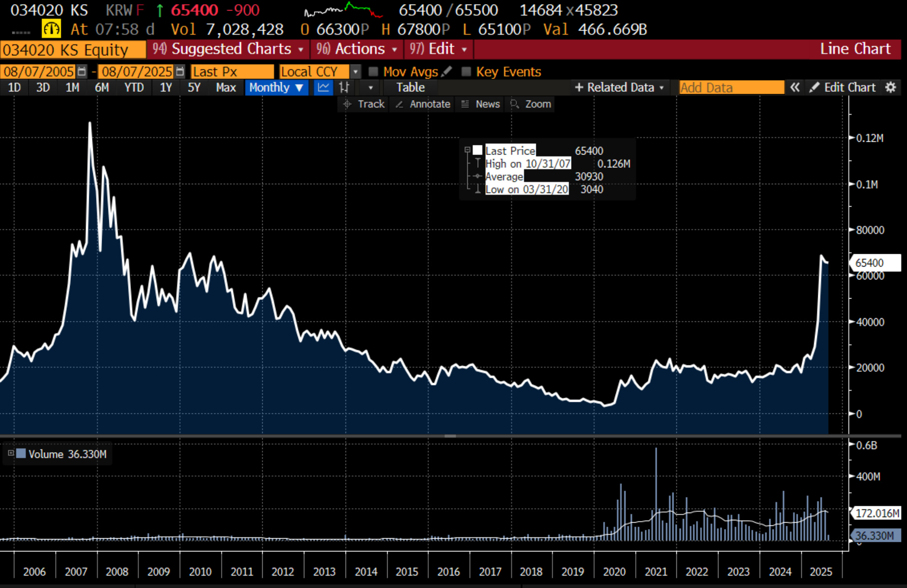The image size is (907, 588).
Task: Click the Edit Chart button
Action: point(843,87)
